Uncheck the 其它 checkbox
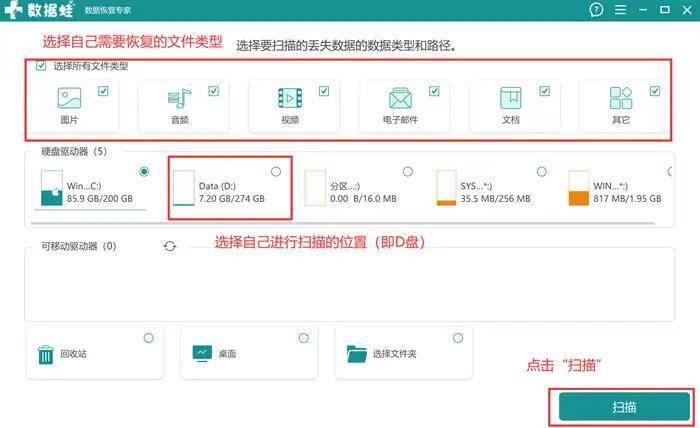 655,91
